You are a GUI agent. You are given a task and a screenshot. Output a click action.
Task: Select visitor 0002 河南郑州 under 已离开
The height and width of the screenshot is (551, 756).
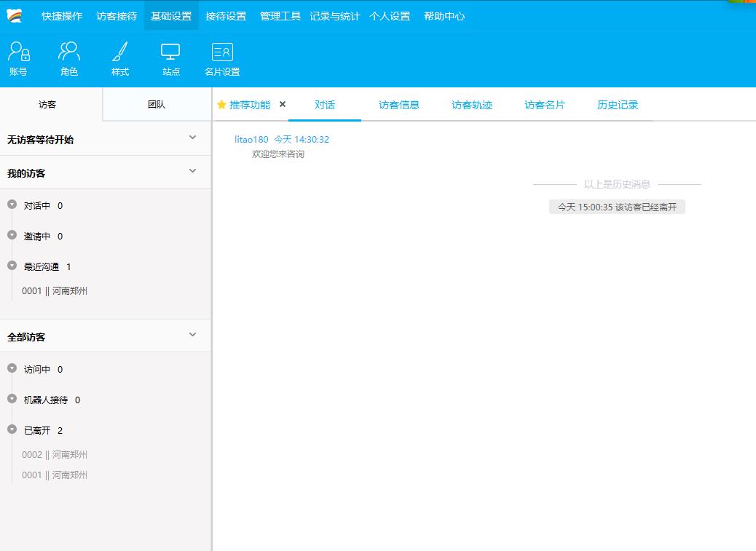(54, 454)
